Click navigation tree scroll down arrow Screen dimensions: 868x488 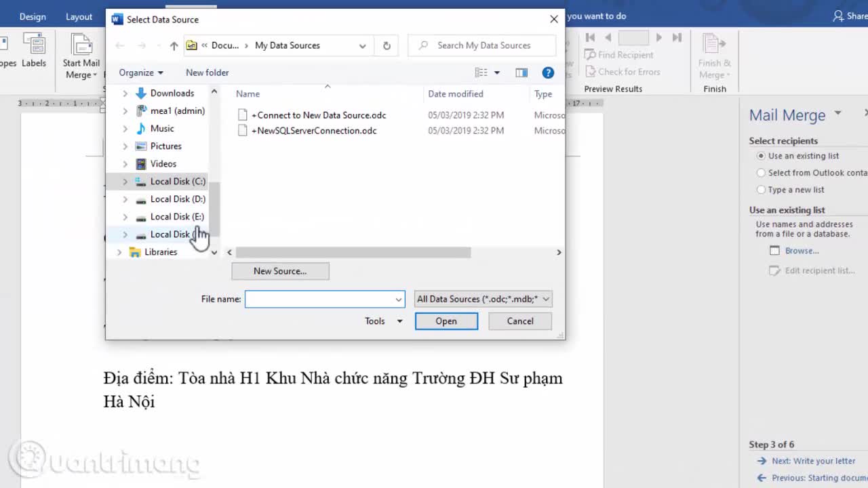pyautogui.click(x=214, y=252)
